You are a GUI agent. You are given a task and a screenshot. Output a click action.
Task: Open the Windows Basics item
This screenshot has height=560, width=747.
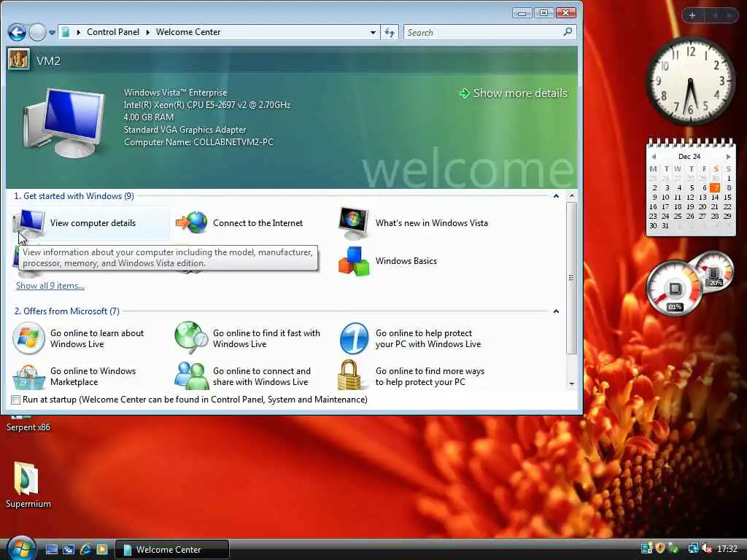coord(388,261)
